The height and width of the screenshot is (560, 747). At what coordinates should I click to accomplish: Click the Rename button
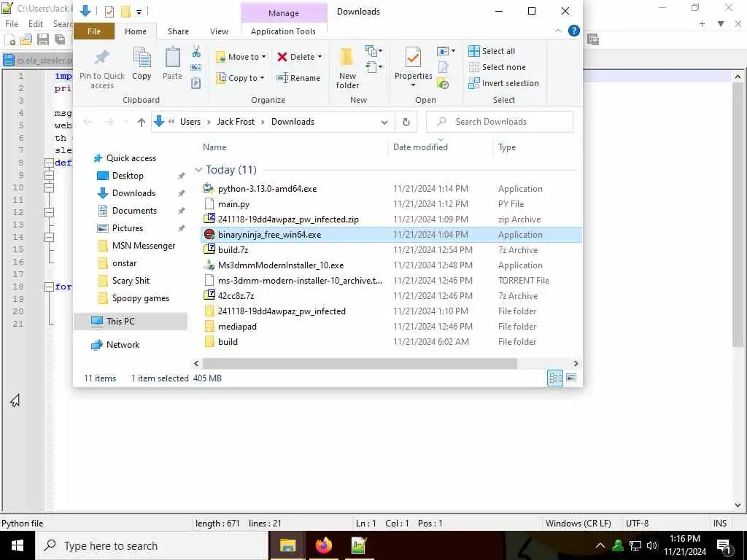[x=298, y=78]
